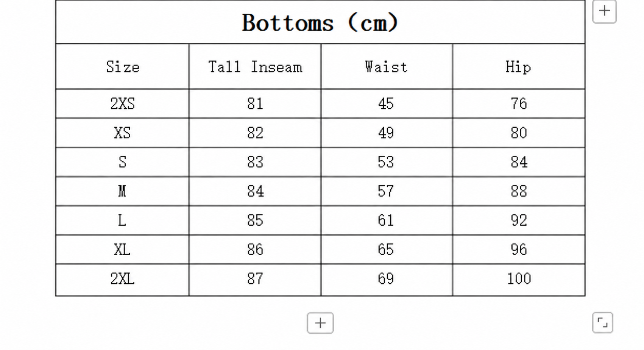The image size is (644, 350).
Task: Select the M size row cell
Action: pos(122,191)
